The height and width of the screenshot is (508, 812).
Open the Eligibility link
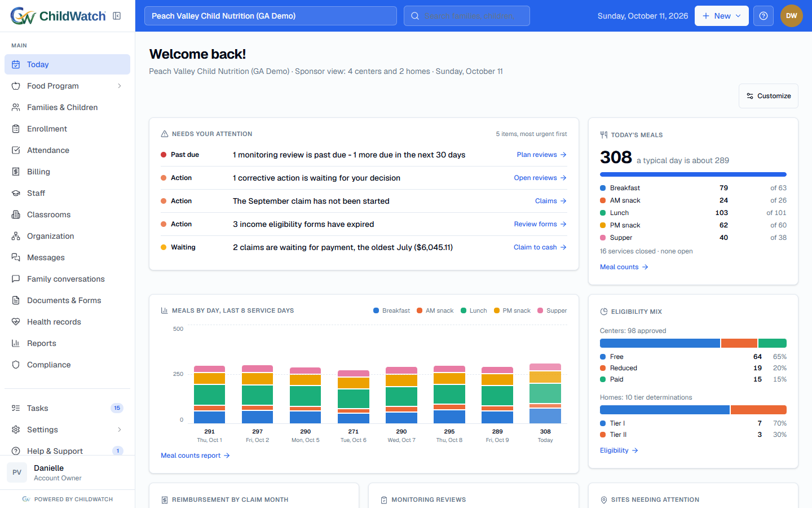(x=619, y=450)
